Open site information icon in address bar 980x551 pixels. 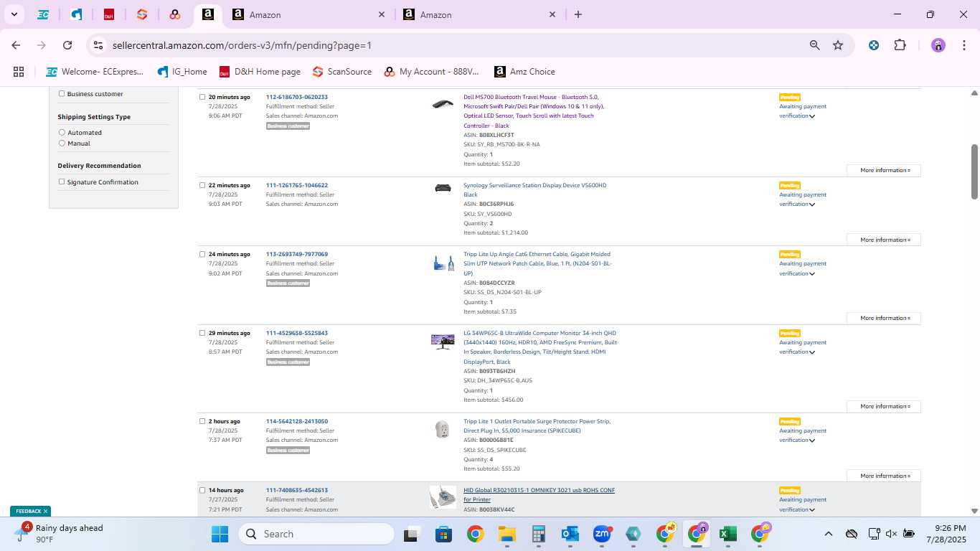click(99, 45)
